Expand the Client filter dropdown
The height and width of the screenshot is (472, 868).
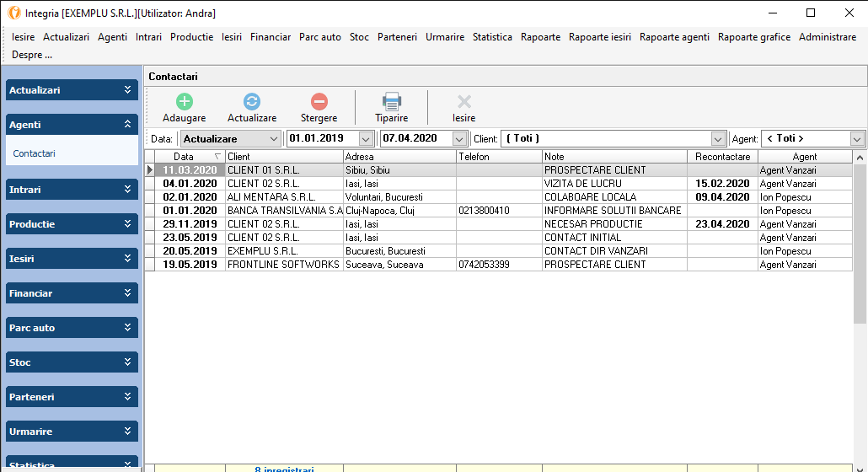(x=718, y=139)
